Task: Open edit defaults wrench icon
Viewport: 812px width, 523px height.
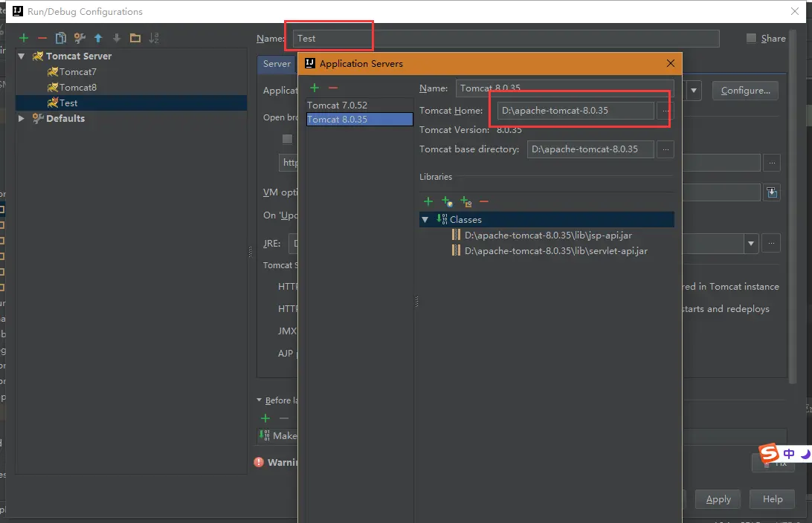Action: (80, 38)
